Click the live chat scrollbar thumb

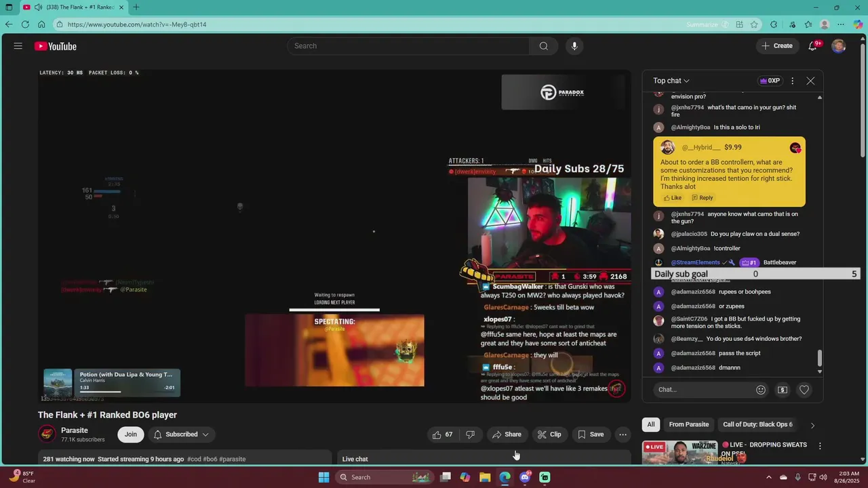tap(819, 357)
